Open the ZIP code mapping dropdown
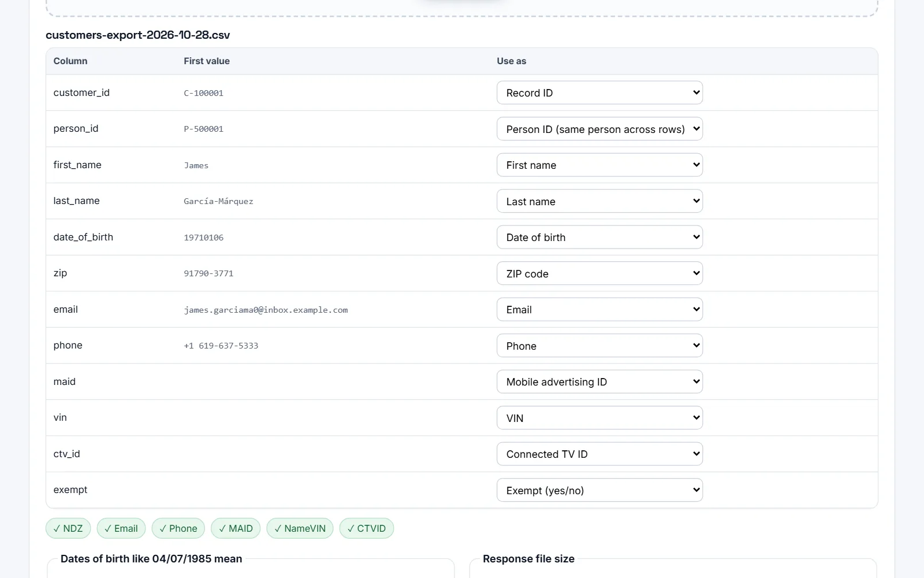The width and height of the screenshot is (924, 578). click(x=599, y=273)
